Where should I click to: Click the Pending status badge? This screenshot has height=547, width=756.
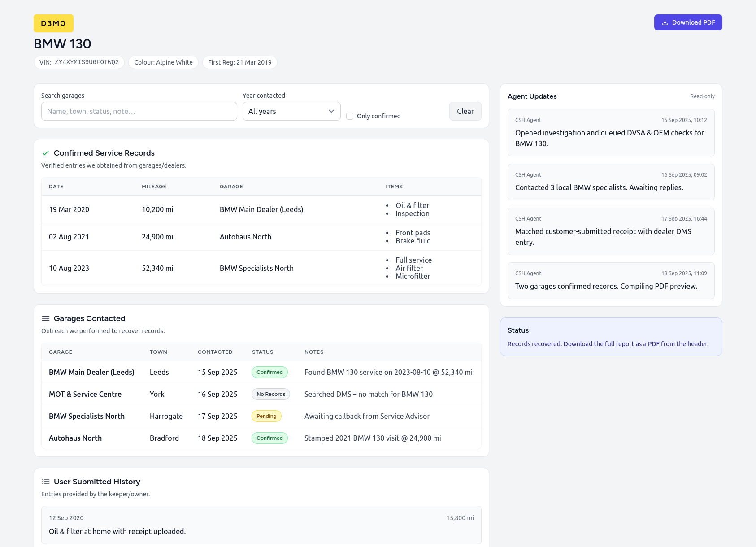tap(266, 416)
